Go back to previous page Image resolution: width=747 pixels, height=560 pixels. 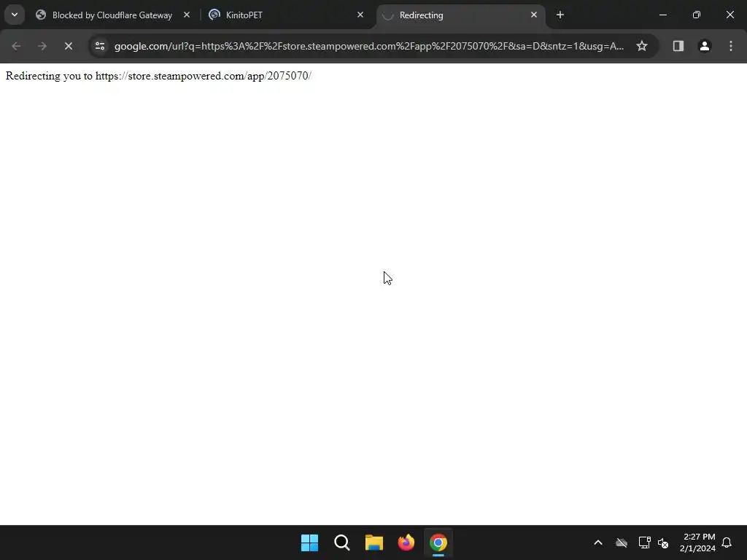16,46
